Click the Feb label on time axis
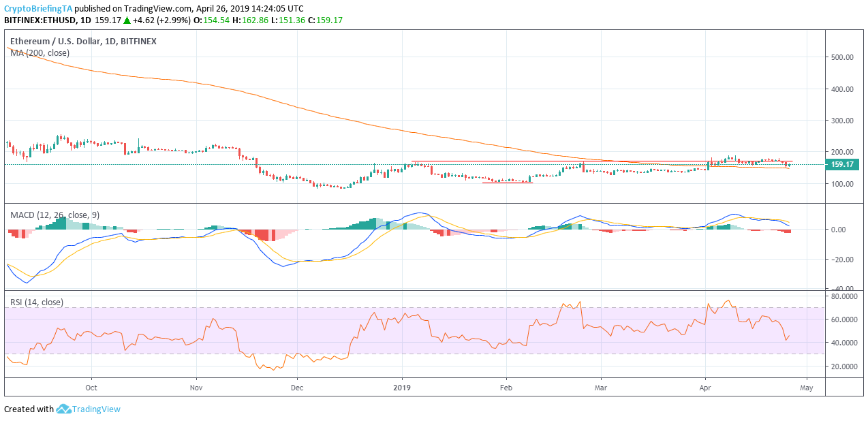The width and height of the screenshot is (868, 421). pyautogui.click(x=506, y=387)
